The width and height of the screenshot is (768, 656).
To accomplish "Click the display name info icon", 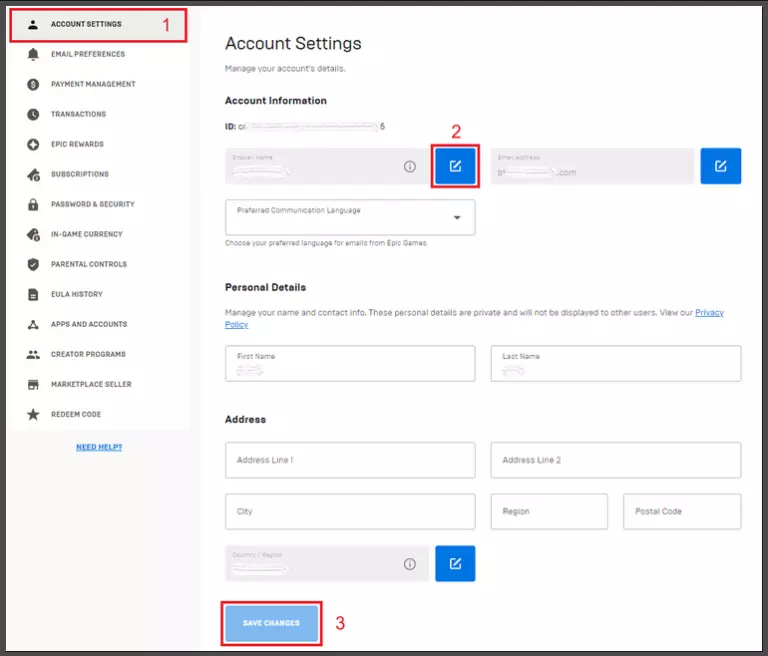I will point(410,167).
